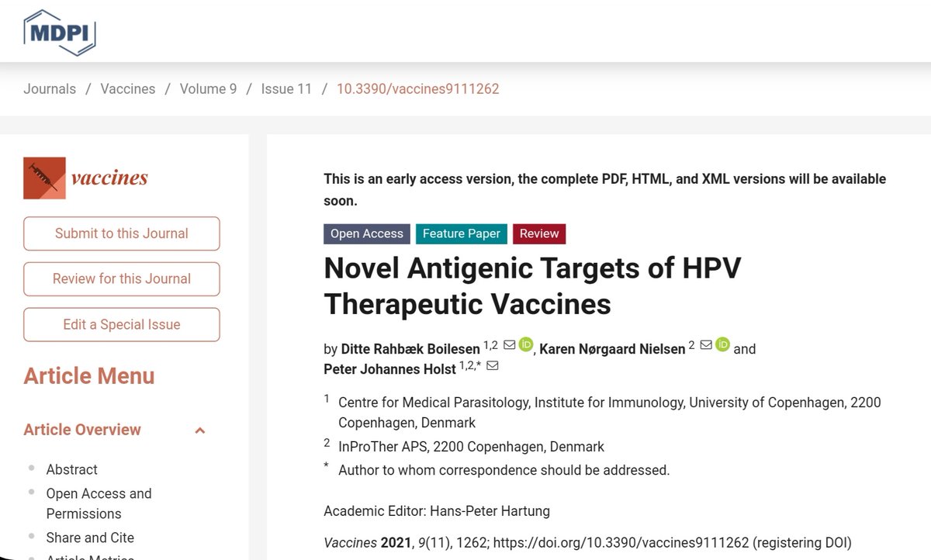Email Peter Johannes Holst via envelope icon
931x560 pixels.
492,365
